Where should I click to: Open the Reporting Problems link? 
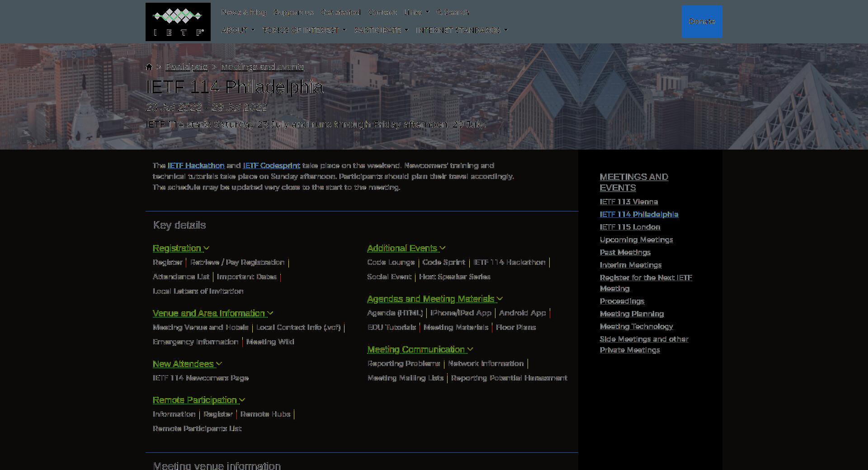tap(404, 364)
